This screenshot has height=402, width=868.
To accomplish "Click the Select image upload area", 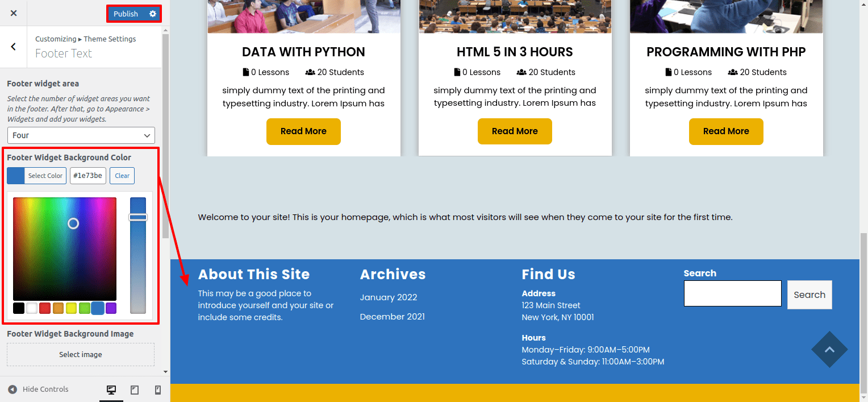I will point(81,354).
